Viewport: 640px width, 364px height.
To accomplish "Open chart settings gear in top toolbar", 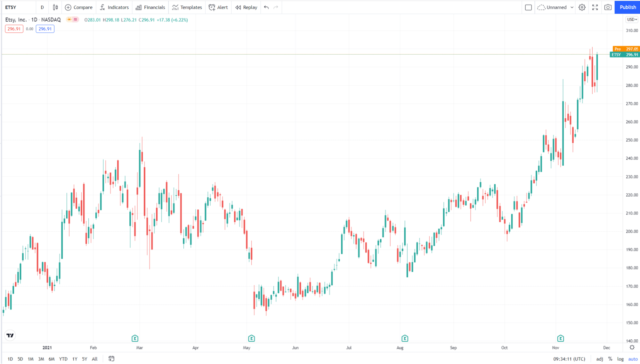I will pos(582,7).
